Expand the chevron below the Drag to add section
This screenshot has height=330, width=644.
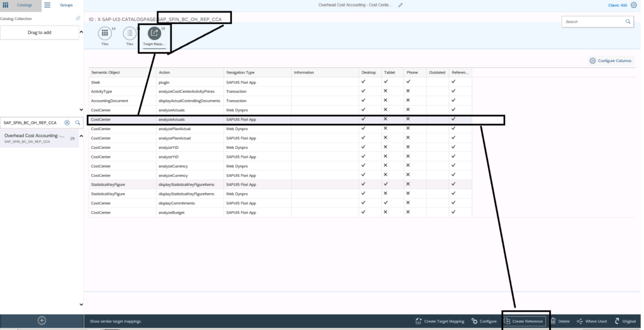click(x=81, y=109)
